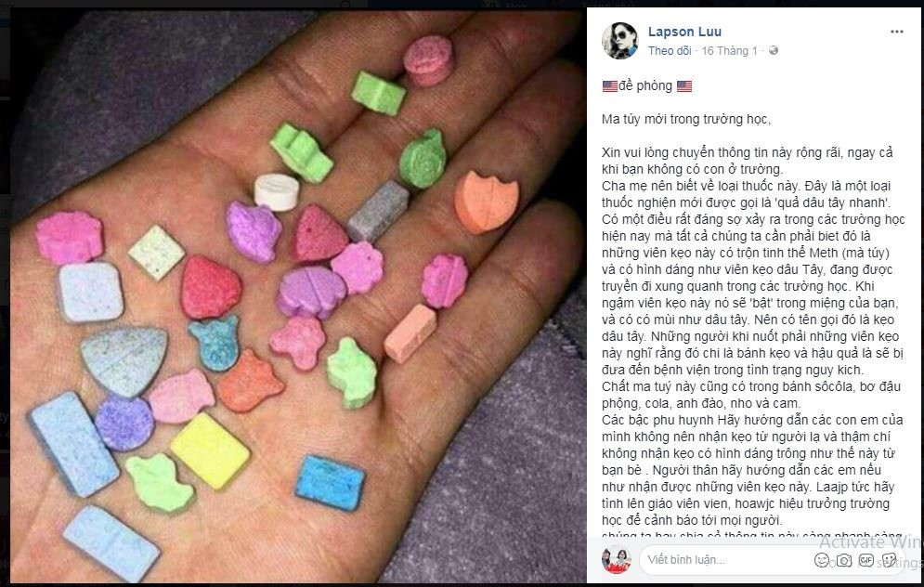The image size is (924, 587).
Task: Focus the Viết bình luận comment field
Action: (726, 560)
